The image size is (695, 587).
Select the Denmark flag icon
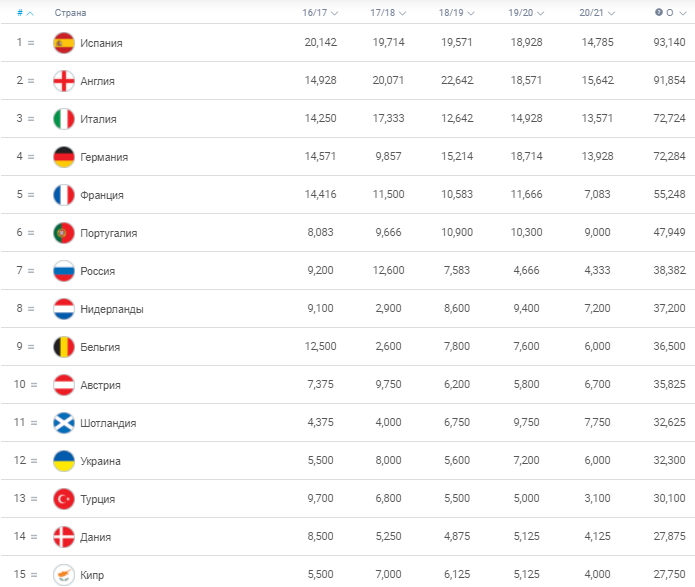click(64, 537)
